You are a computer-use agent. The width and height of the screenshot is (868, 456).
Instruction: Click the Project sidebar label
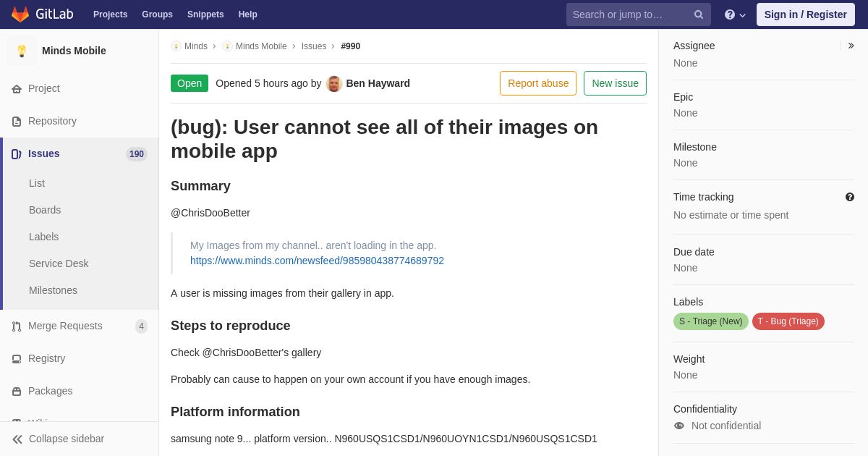coord(44,88)
